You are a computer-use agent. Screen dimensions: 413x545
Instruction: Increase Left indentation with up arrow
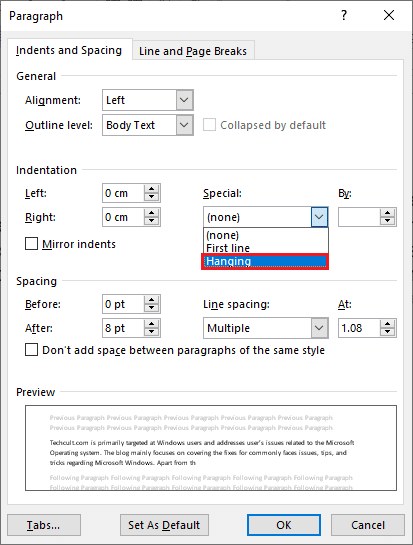pos(151,189)
